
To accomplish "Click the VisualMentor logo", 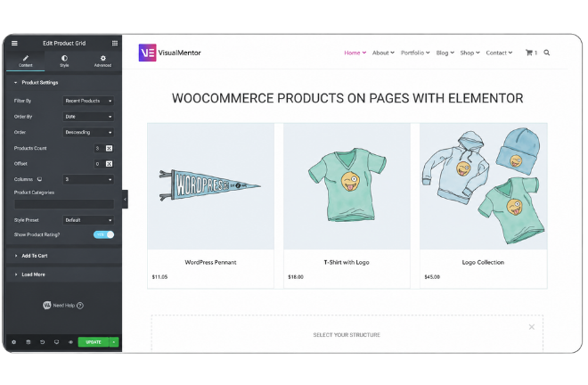I will coord(170,53).
